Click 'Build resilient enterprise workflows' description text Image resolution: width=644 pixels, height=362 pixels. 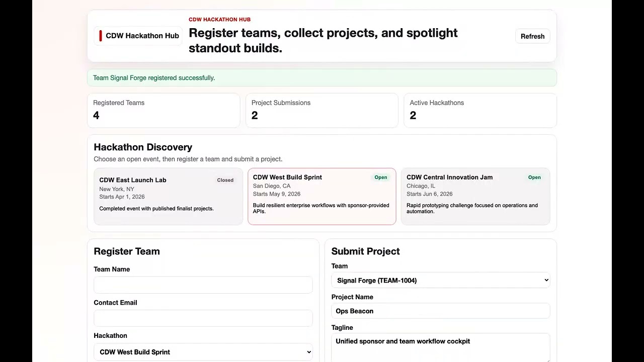click(x=321, y=208)
